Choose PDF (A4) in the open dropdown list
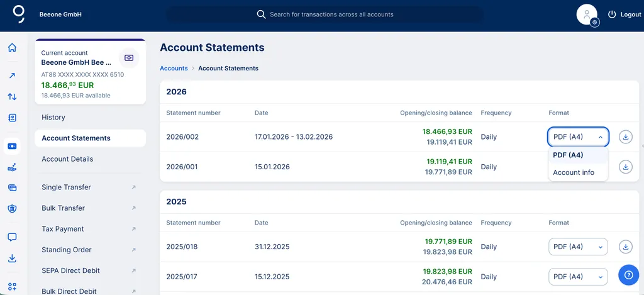Image resolution: width=644 pixels, height=295 pixels. click(x=578, y=155)
